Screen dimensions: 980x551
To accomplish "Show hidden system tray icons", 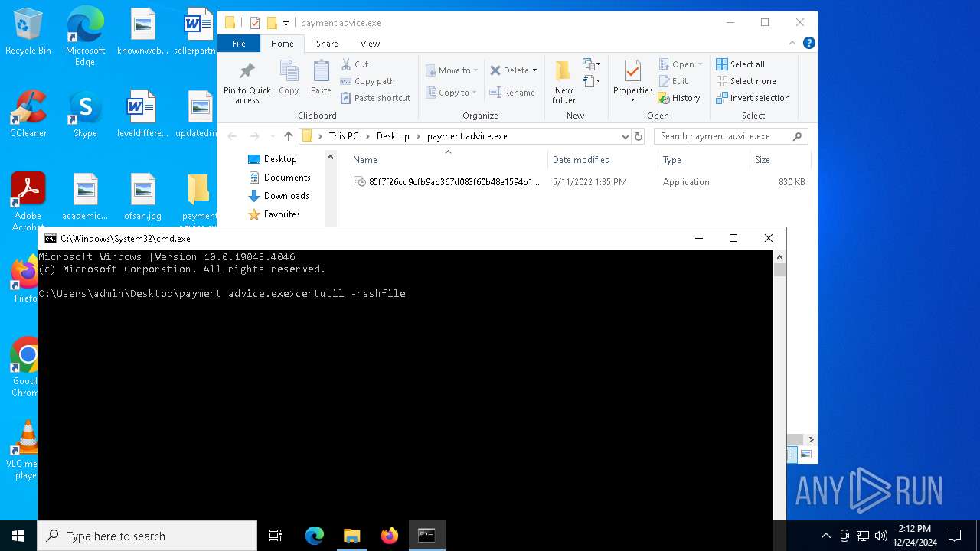I will pos(825,536).
